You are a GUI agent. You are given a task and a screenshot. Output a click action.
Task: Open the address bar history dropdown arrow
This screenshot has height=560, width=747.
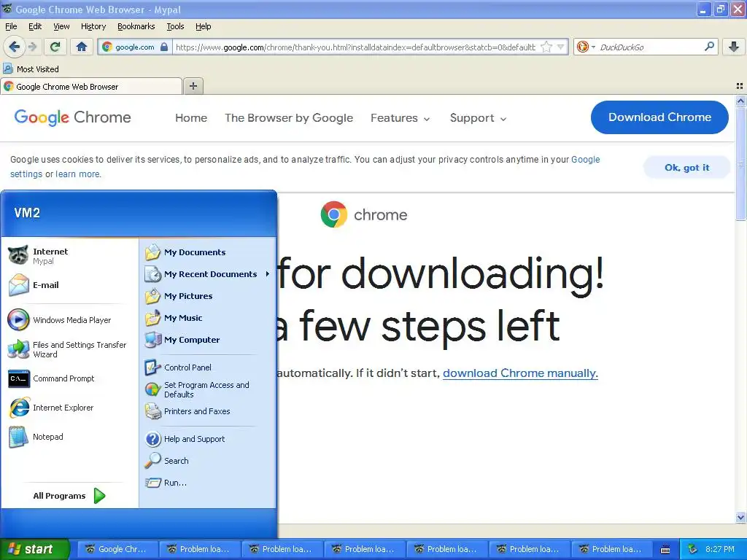561,47
